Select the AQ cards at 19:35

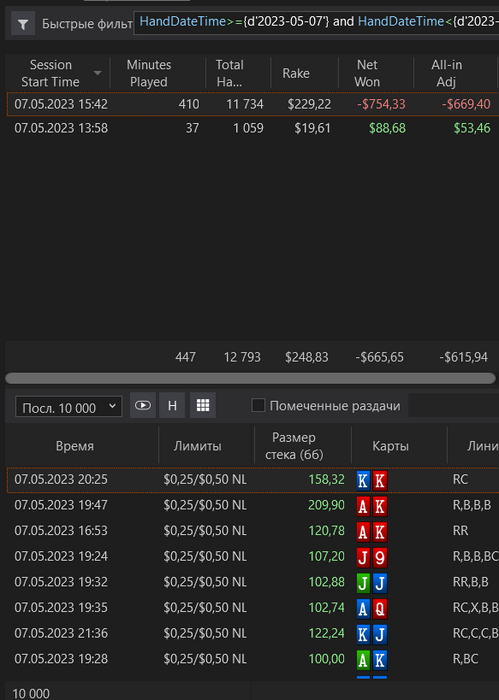(x=372, y=608)
